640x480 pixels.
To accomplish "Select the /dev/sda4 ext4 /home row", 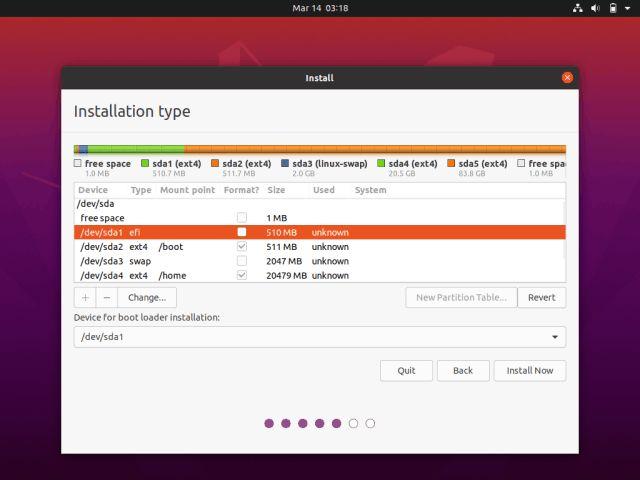I will point(320,276).
